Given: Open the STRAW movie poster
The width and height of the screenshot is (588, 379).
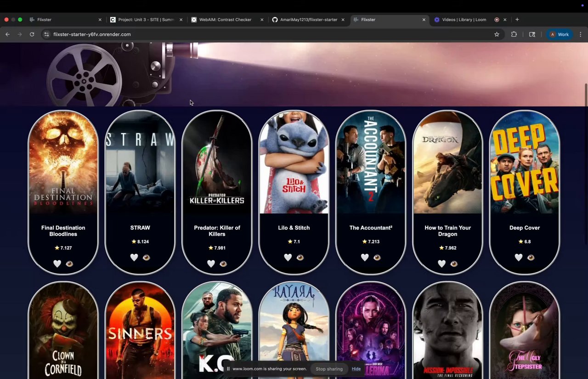Looking at the screenshot, I should 140,162.
